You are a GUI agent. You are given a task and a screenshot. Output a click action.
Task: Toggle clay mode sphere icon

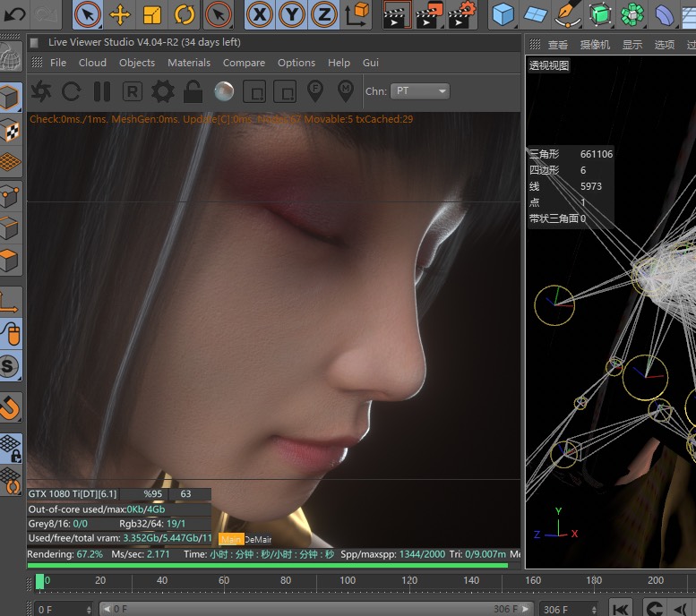pyautogui.click(x=224, y=91)
